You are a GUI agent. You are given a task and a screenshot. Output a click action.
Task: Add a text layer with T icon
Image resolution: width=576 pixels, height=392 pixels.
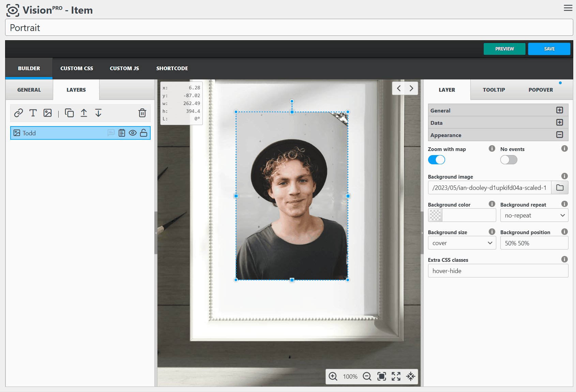click(x=33, y=113)
